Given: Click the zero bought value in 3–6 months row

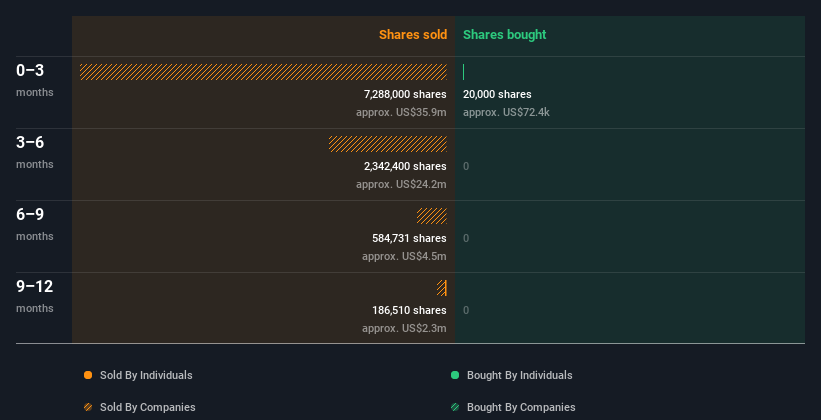Looking at the screenshot, I should [x=466, y=167].
